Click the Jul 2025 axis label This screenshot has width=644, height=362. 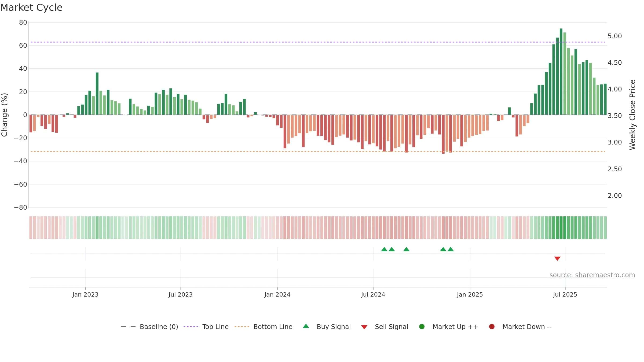[x=565, y=294]
